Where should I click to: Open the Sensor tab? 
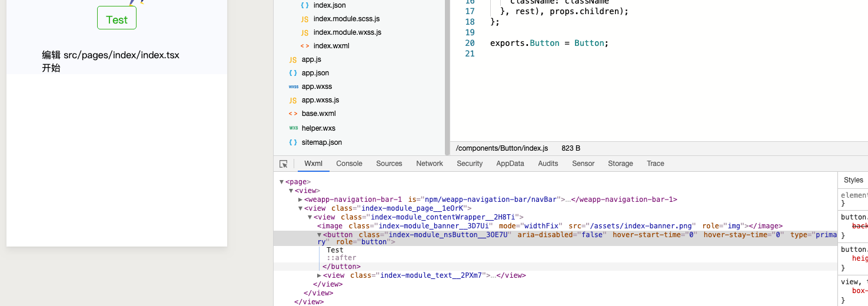pyautogui.click(x=583, y=164)
